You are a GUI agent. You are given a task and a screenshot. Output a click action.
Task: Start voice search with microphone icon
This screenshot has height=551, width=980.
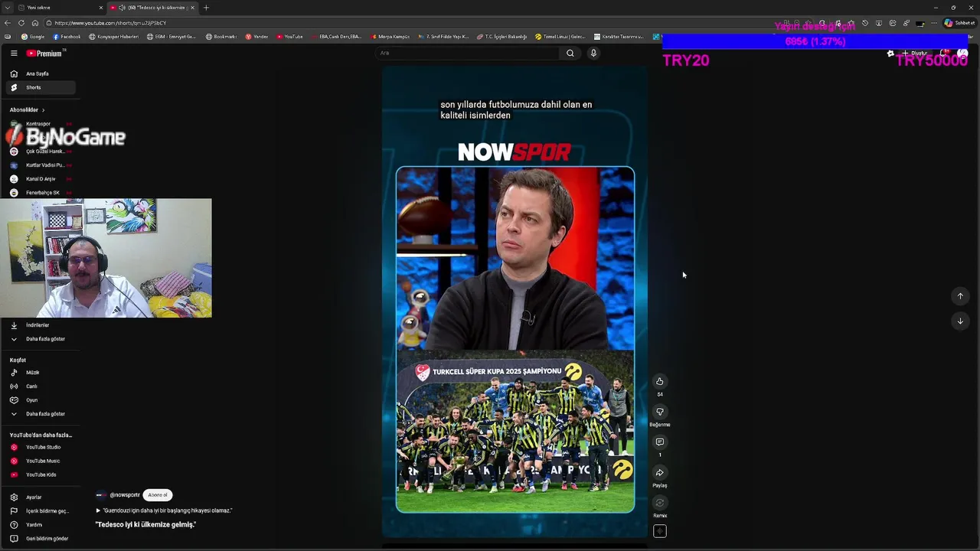click(593, 53)
